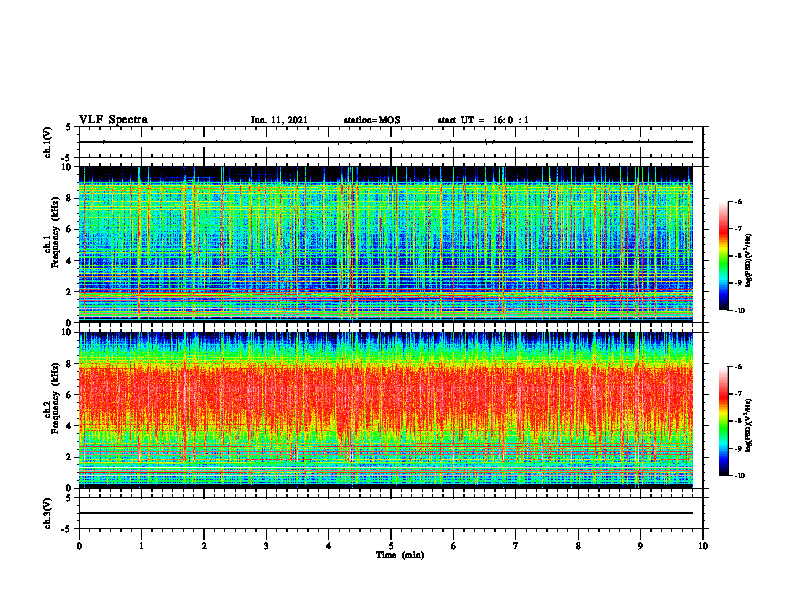Click the time axis tick label "5"
The image size is (792, 612).
391,546
